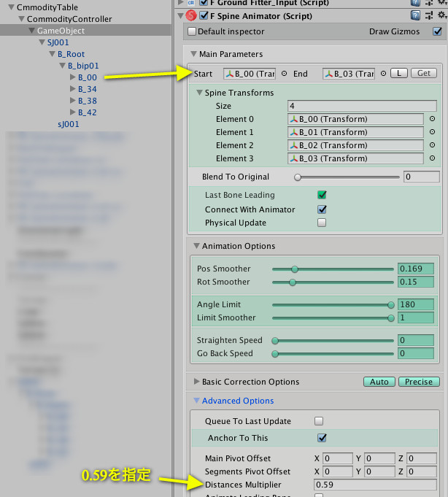
Task: Click the C# script icon of F Ground Fitter_Input
Action: [x=191, y=2]
